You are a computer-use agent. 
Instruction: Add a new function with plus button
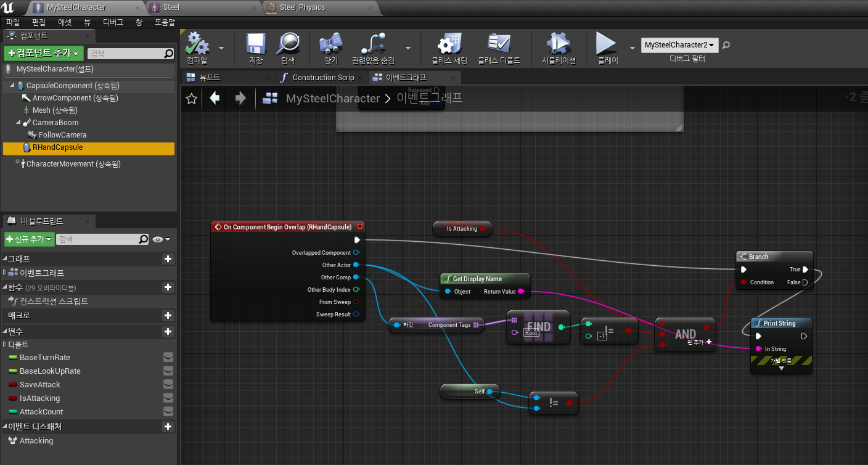click(x=168, y=287)
